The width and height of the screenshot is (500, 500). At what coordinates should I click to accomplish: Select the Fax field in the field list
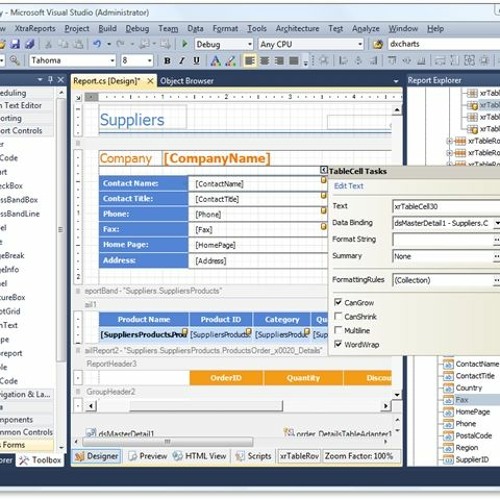pos(462,400)
